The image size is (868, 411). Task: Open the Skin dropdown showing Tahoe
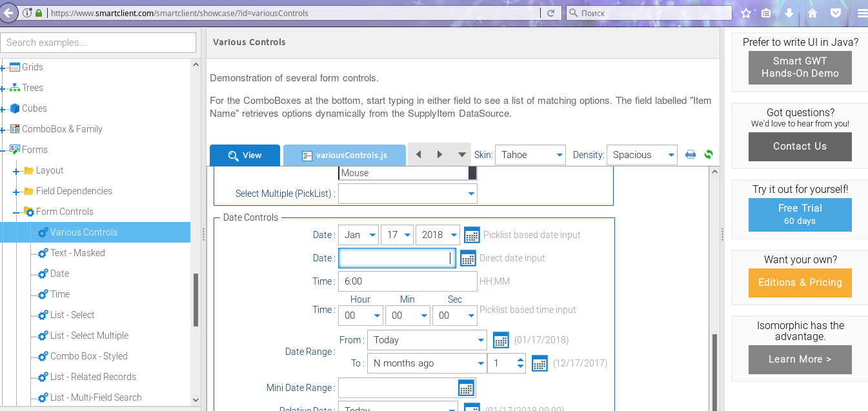530,155
